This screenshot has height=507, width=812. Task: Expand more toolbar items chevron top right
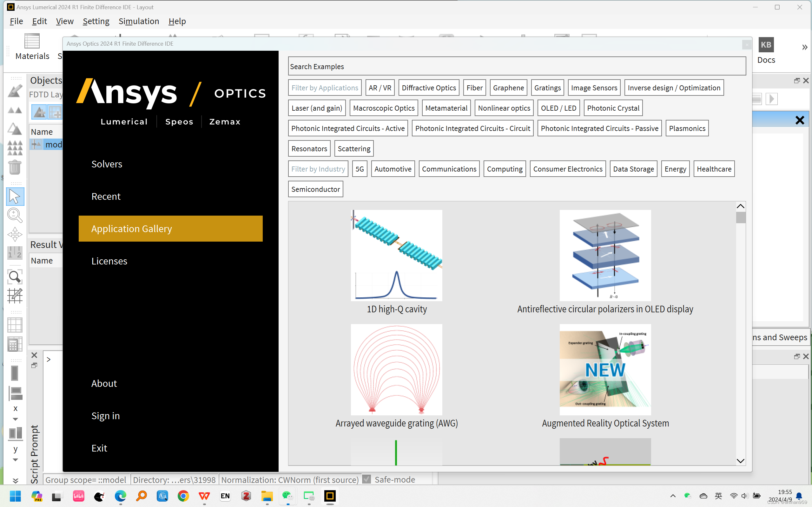point(805,47)
